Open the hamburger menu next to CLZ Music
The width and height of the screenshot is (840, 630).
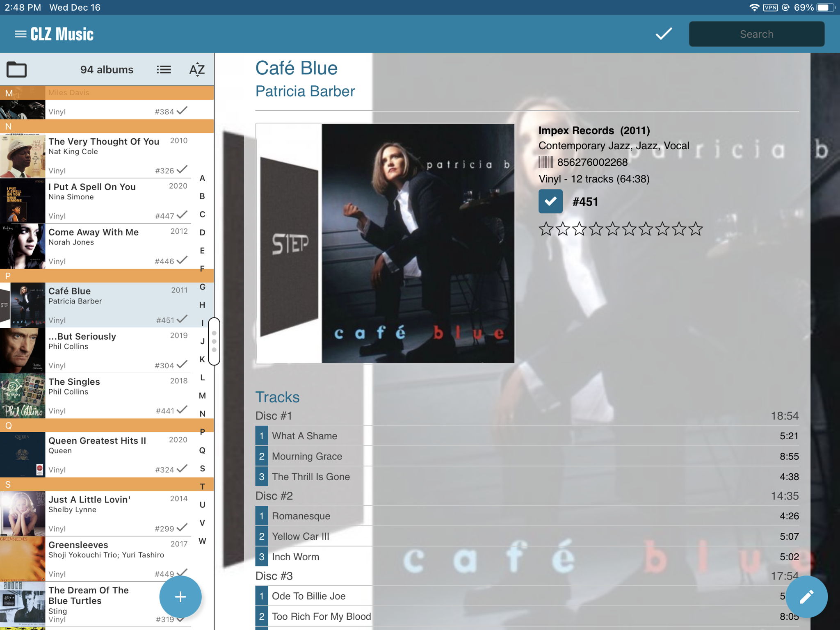[21, 34]
